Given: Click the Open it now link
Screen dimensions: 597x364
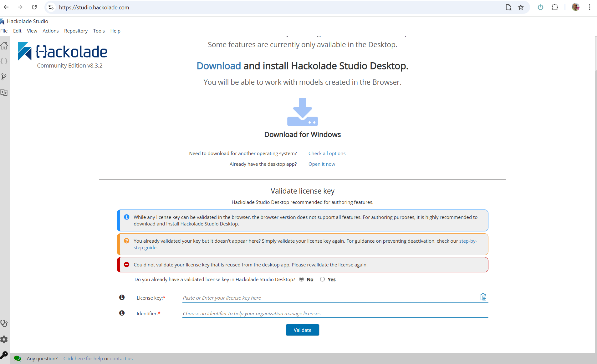Looking at the screenshot, I should [x=322, y=164].
